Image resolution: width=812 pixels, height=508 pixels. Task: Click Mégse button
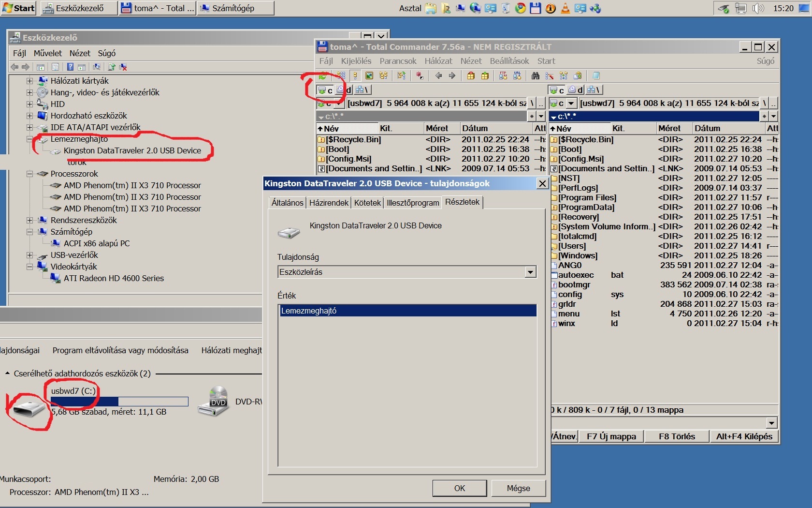(519, 488)
